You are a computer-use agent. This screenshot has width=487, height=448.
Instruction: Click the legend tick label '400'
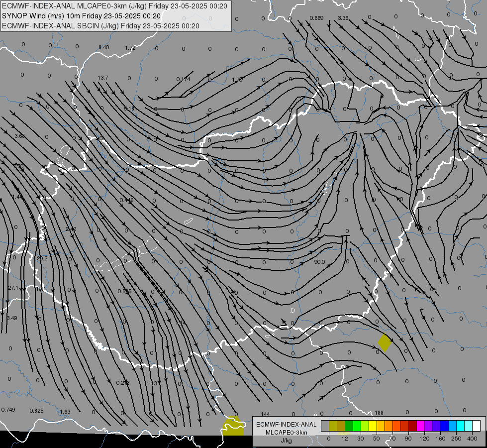pos(472,439)
